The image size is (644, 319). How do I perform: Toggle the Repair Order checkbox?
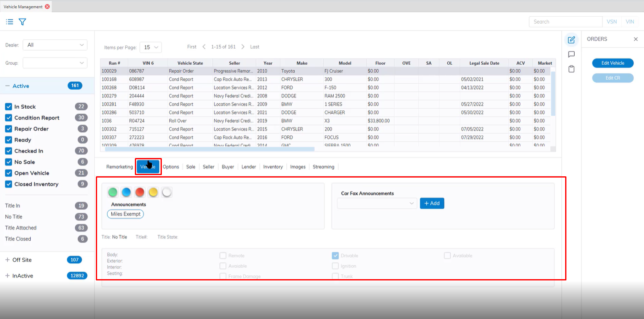[x=8, y=129]
